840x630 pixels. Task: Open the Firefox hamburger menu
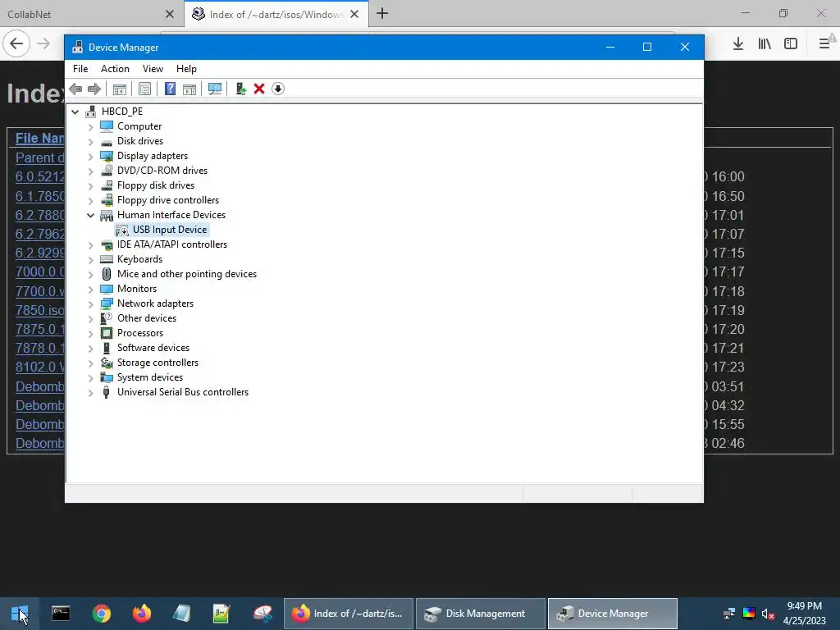(824, 44)
